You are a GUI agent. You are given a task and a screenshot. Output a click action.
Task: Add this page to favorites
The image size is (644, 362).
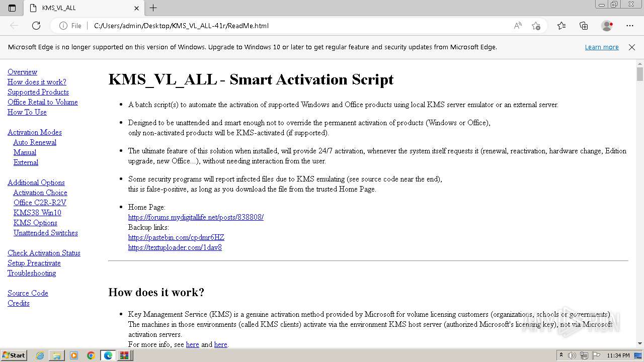point(536,26)
